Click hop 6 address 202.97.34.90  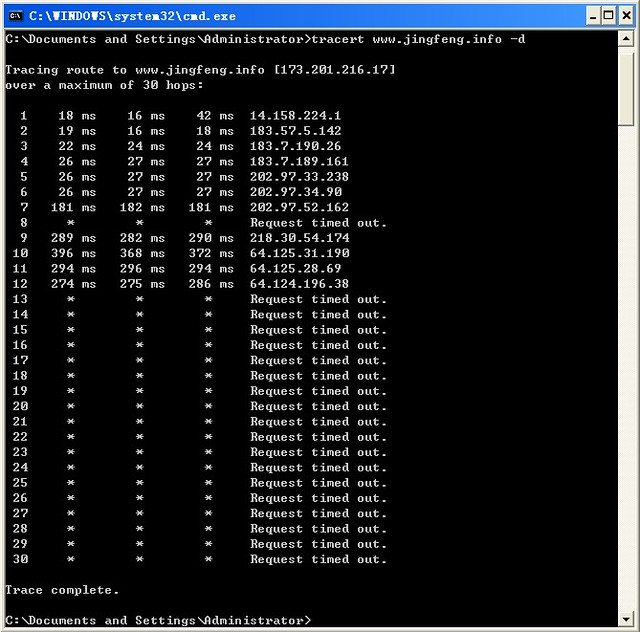[x=296, y=192]
